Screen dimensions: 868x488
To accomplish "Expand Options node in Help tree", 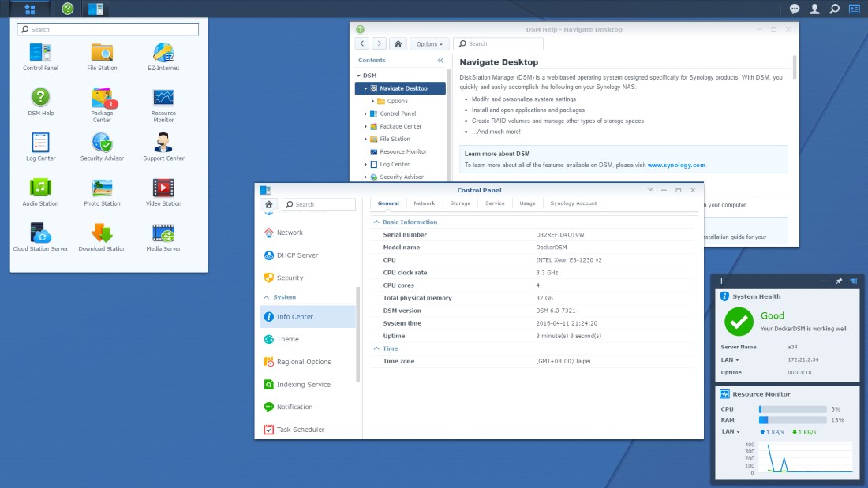I will pos(372,101).
